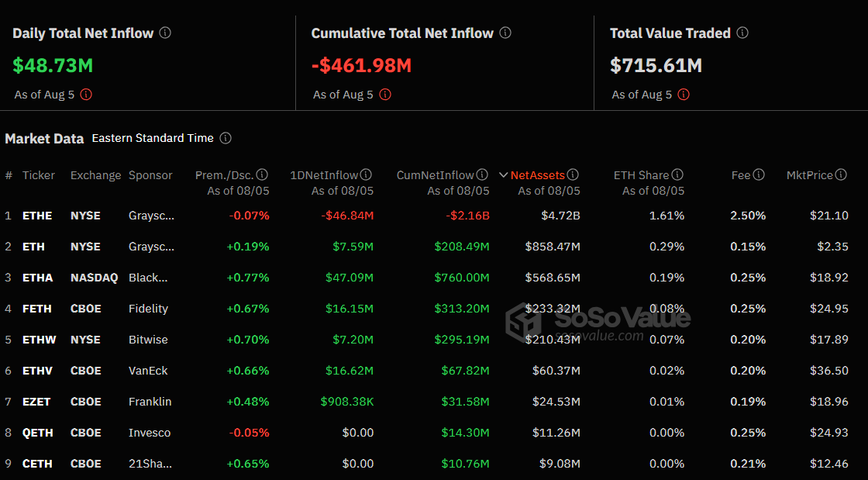Click the -$46.84M inflow value for ETHE
Screen dimensions: 868x480
click(348, 216)
